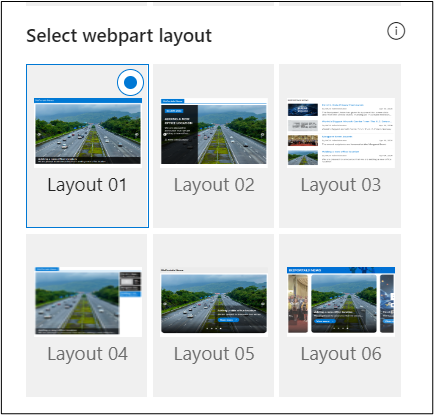434x415 pixels.
Task: Click the dark text overlay in Layout 02 preview
Action: pyautogui.click(x=179, y=134)
